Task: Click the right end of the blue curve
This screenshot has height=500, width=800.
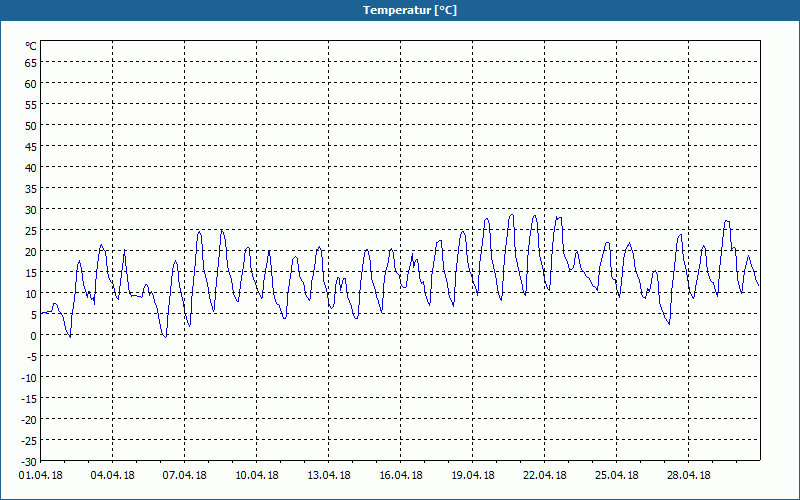Action: [759, 285]
